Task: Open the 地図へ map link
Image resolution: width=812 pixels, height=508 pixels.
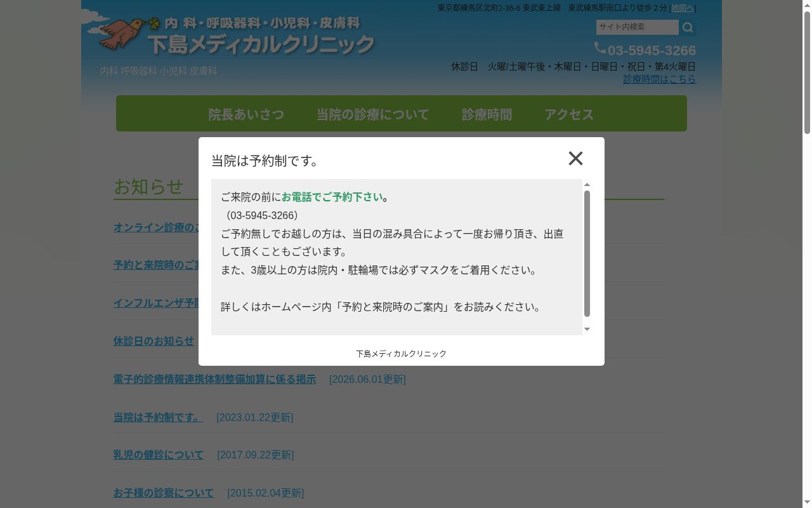Action: pyautogui.click(x=683, y=8)
